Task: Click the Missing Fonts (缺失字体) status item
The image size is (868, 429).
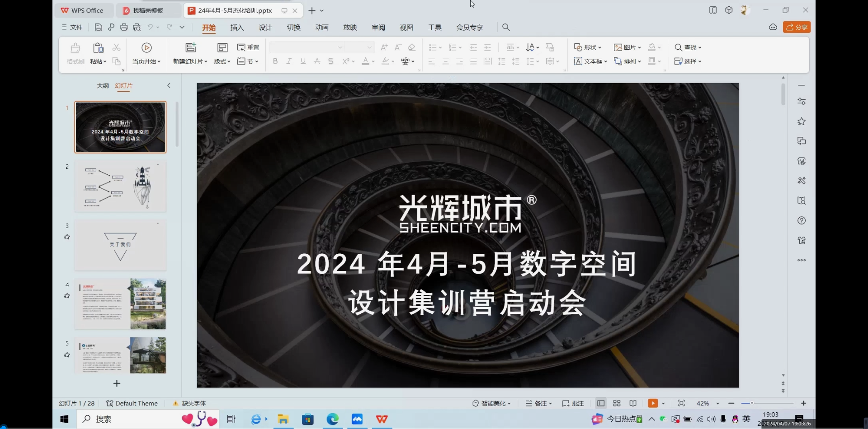Action: (x=189, y=403)
